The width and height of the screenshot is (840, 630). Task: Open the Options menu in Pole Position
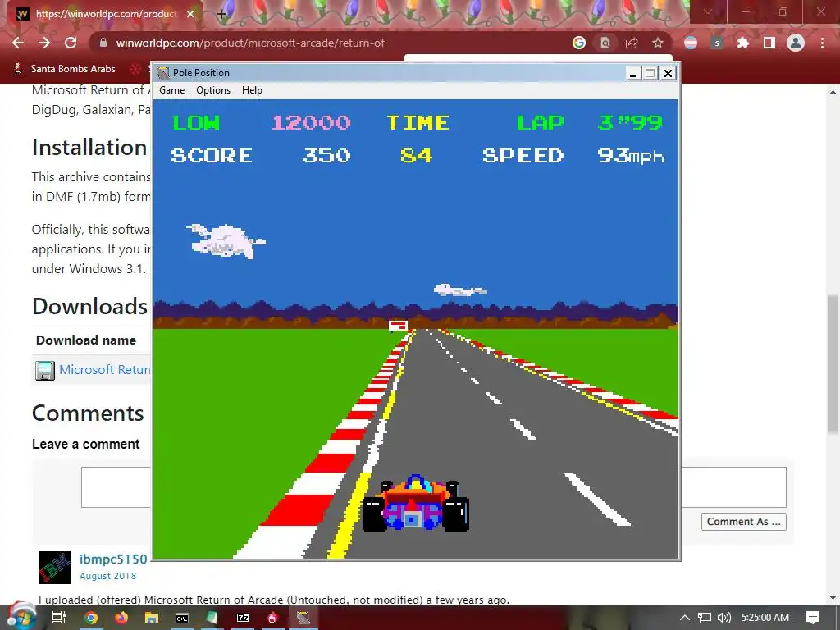tap(213, 90)
